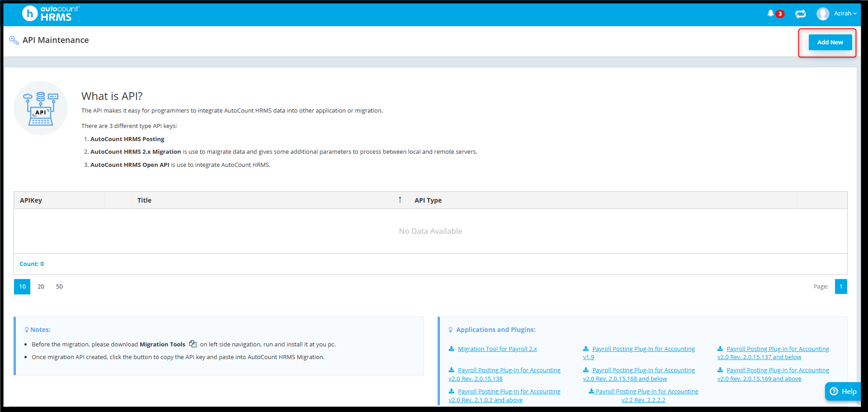Click the API illustration graphic
Screen dimensions: 868x412
pos(41,108)
